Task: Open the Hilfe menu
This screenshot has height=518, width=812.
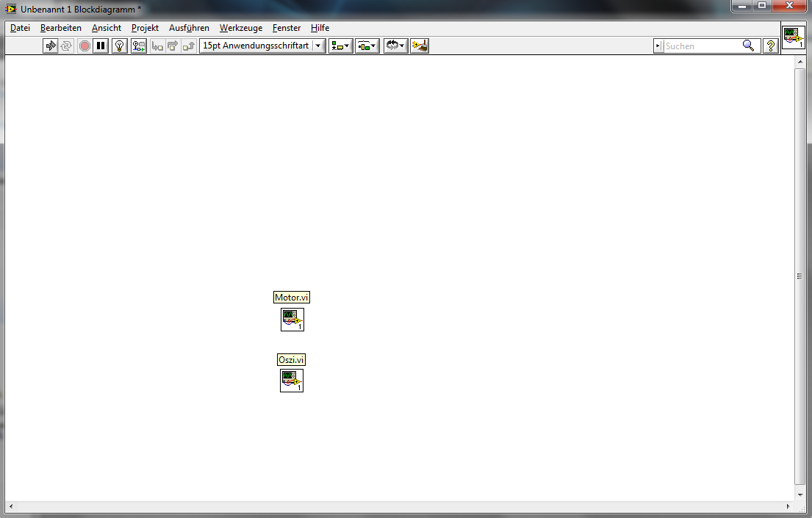Action: tap(320, 28)
